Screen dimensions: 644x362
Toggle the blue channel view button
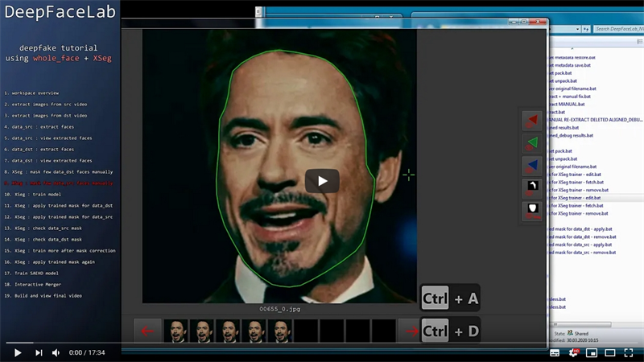pyautogui.click(x=532, y=166)
